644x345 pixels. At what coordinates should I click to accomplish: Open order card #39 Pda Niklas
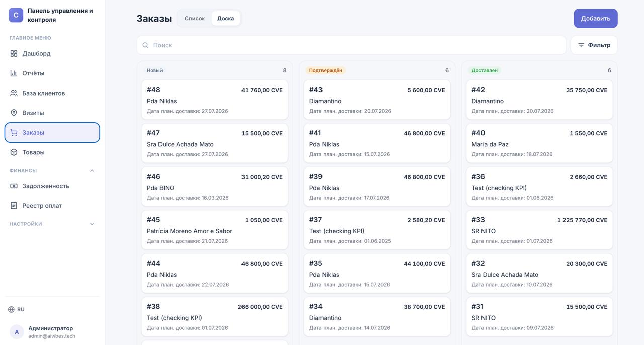point(377,187)
